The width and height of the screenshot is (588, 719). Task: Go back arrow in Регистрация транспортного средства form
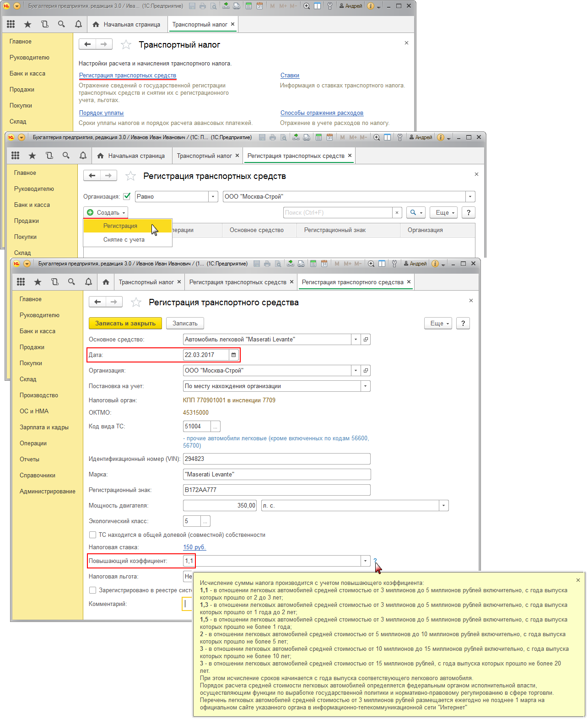coord(97,302)
